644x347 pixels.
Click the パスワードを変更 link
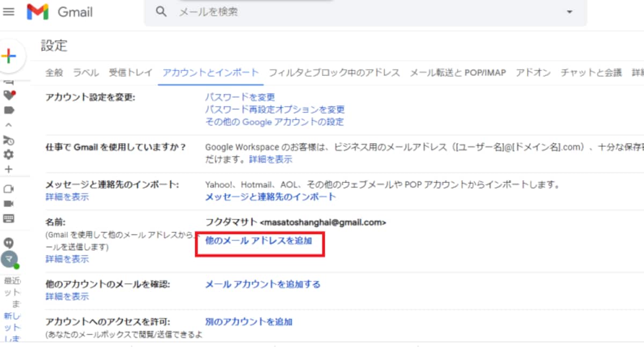pos(240,97)
